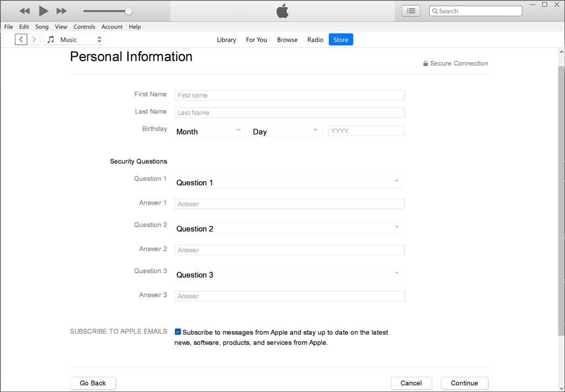This screenshot has width=565, height=392.
Task: Click the search magnifier icon
Action: coord(435,11)
